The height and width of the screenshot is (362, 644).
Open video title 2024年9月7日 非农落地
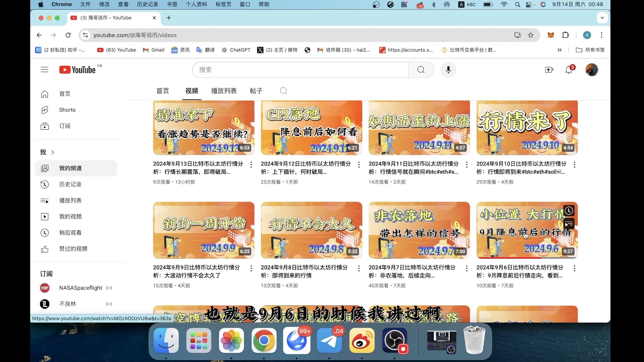tap(412, 271)
